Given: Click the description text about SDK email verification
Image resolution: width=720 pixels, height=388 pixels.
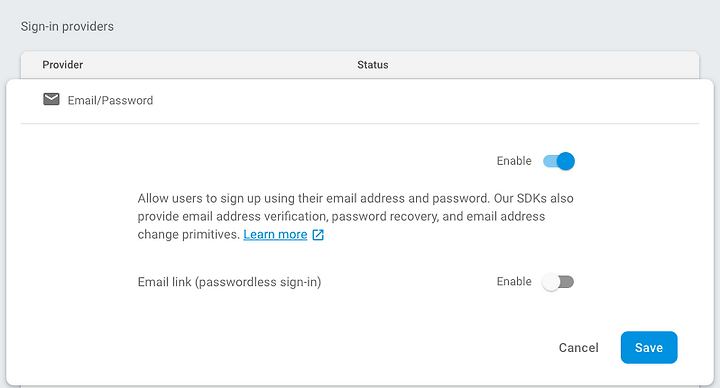Looking at the screenshot, I should [355, 216].
